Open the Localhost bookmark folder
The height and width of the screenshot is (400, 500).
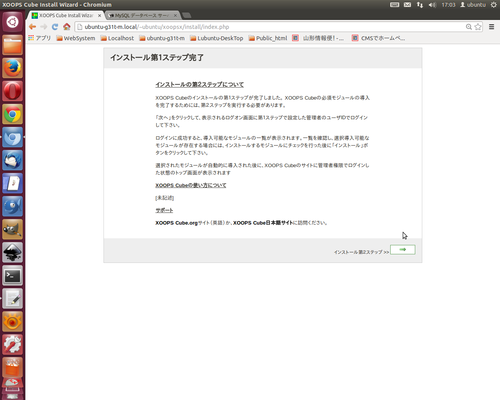click(117, 38)
